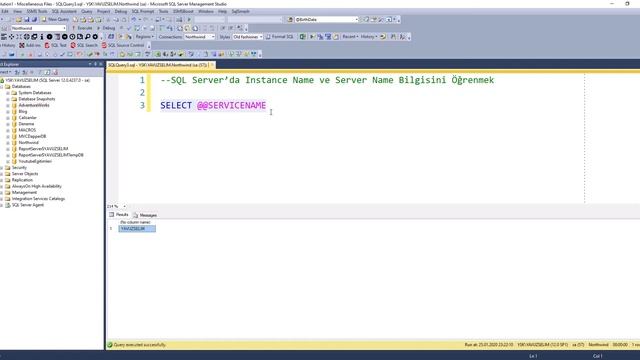Screen dimensions: 640x360
Task: Click the Execute query button
Action: pyautogui.click(x=82, y=28)
